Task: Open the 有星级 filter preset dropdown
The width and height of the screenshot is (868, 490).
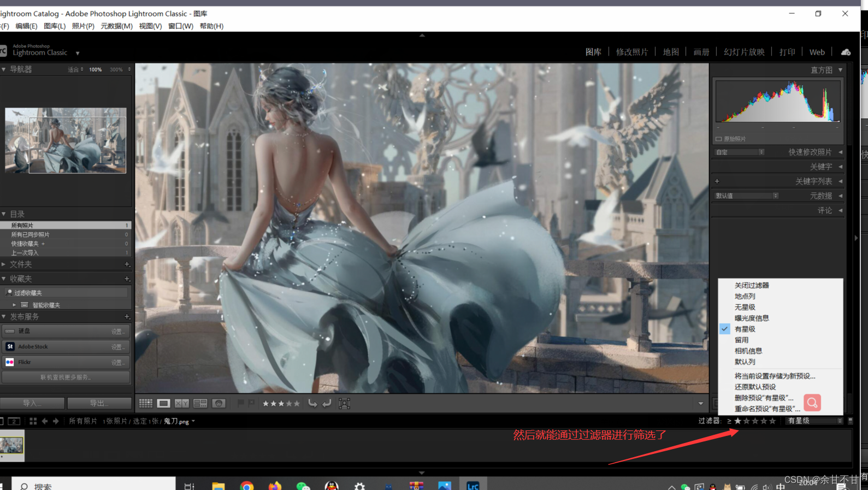Action: pos(814,421)
